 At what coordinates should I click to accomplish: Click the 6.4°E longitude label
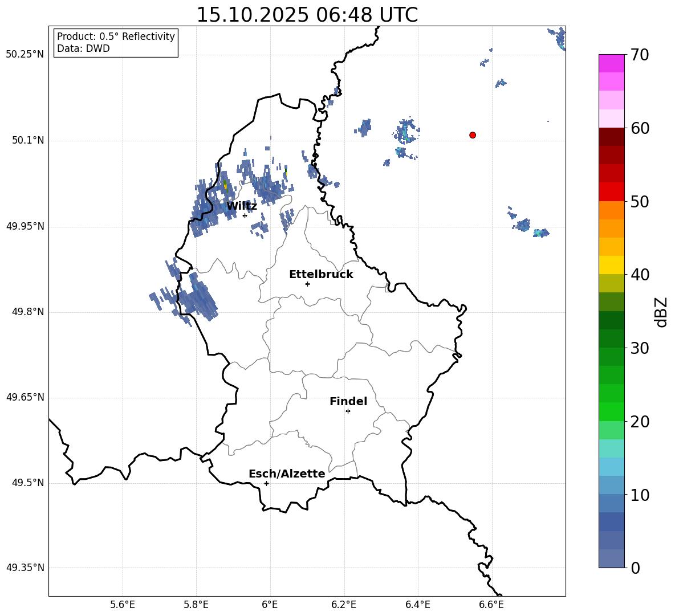(417, 605)
